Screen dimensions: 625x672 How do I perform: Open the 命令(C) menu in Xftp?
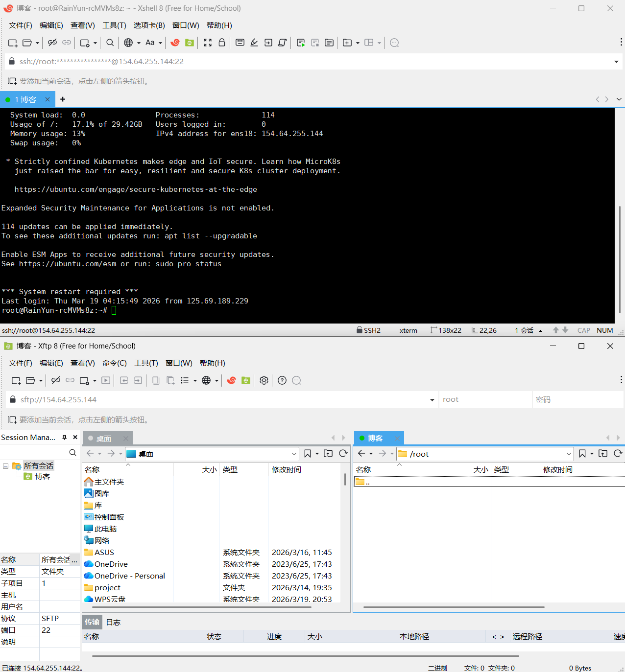point(115,363)
